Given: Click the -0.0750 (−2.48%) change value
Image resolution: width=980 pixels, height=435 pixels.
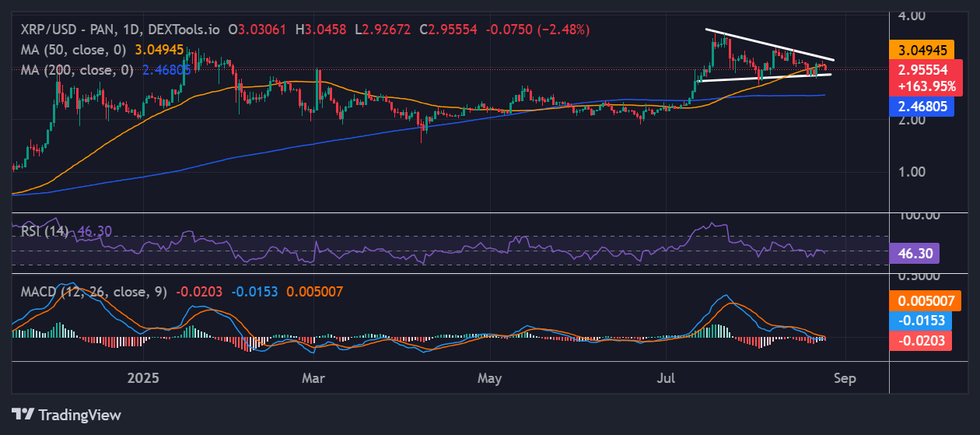Looking at the screenshot, I should pos(537,30).
